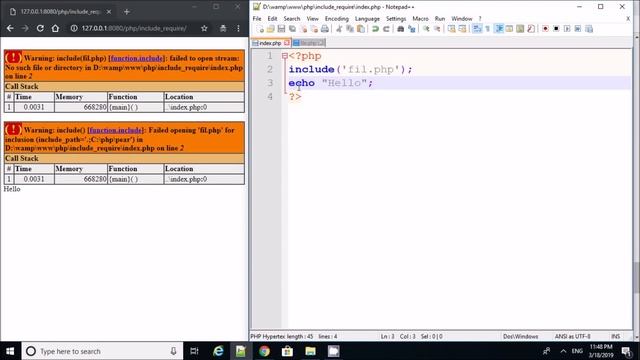Open the Edit menu
640x360 pixels.
coord(272,19)
